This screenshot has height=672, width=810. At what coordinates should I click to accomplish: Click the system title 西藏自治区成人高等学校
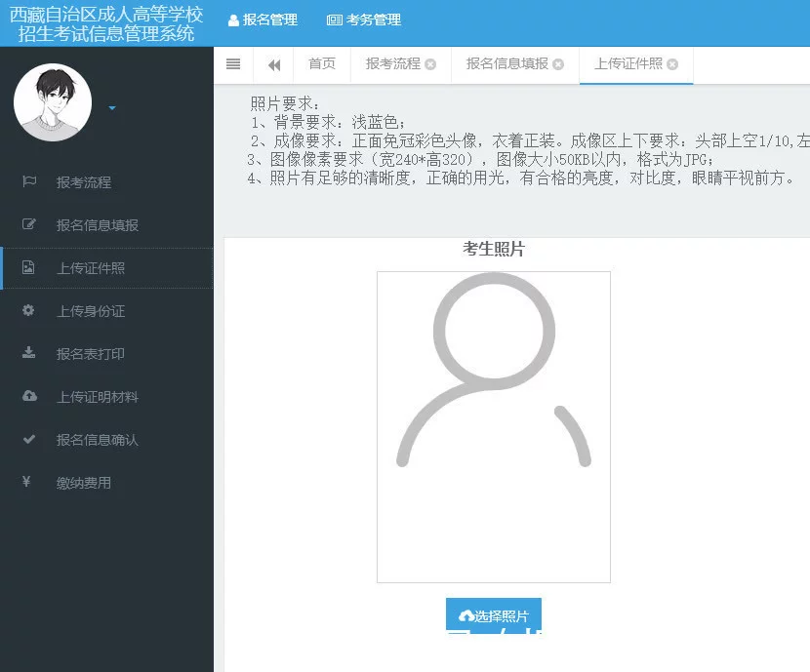[x=106, y=14]
